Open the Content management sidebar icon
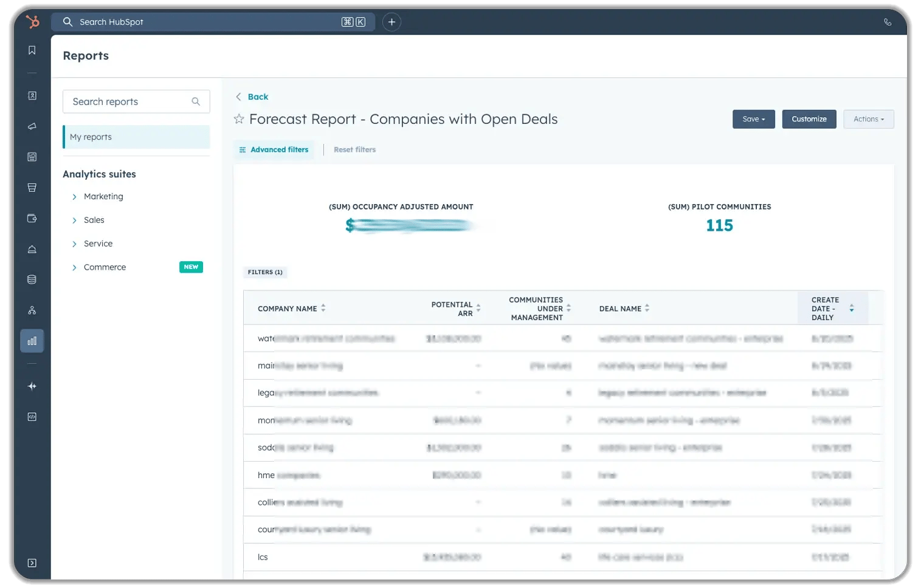Viewport: 921px width, 588px height. pyautogui.click(x=32, y=156)
